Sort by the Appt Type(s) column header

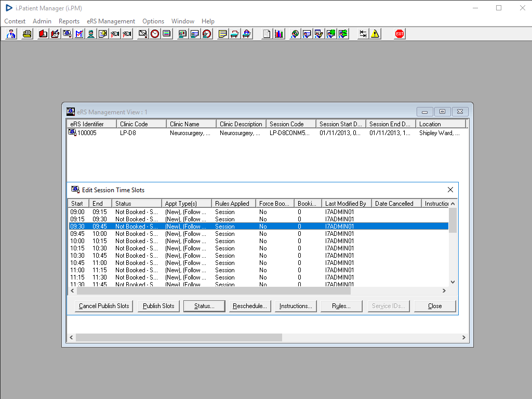point(187,204)
